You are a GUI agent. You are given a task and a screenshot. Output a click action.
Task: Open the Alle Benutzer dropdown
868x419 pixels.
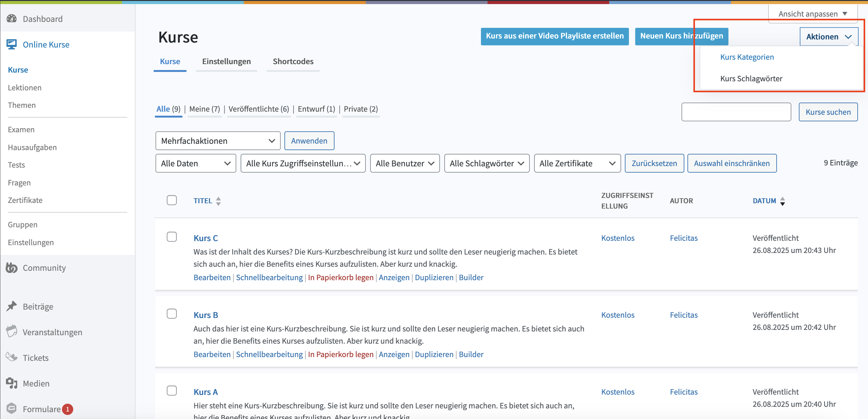[x=405, y=163]
